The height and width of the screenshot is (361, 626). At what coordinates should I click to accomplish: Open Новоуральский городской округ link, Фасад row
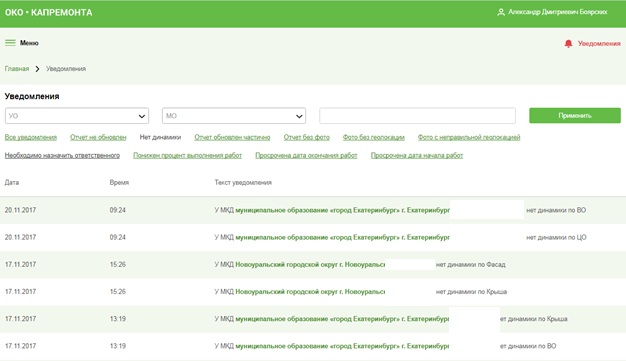(x=310, y=264)
